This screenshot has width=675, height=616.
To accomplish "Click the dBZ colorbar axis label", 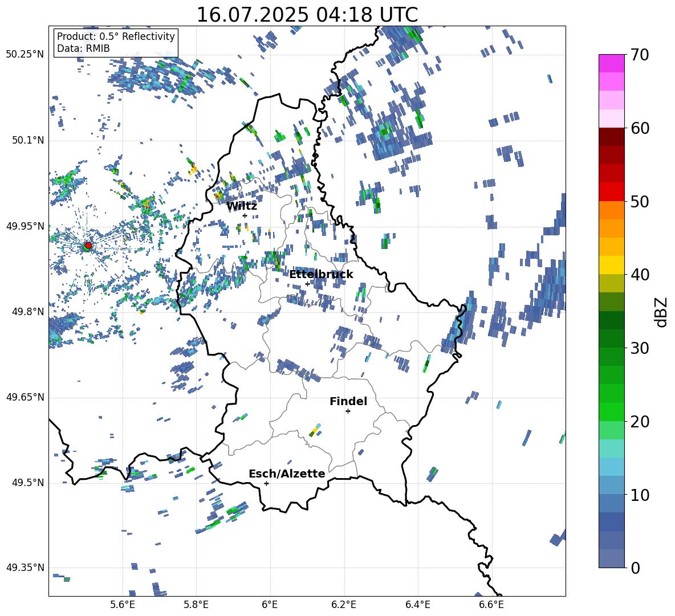I will [662, 312].
